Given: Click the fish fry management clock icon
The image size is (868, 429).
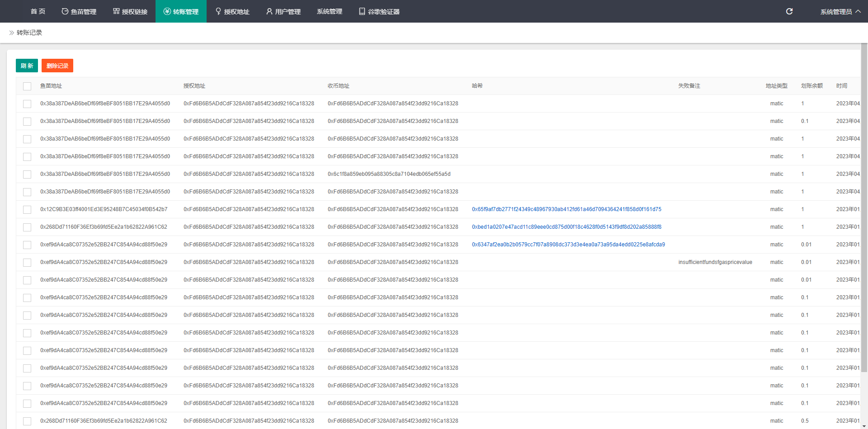Looking at the screenshot, I should point(65,11).
